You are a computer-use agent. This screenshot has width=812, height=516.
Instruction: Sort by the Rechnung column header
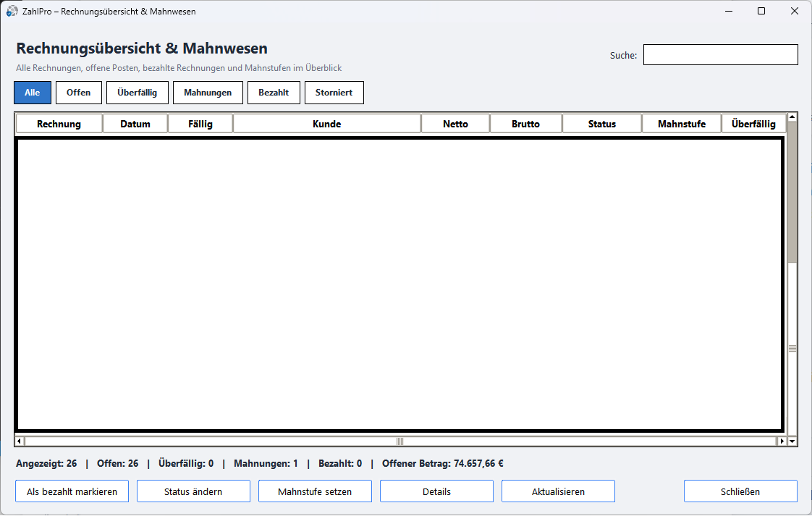coord(59,124)
